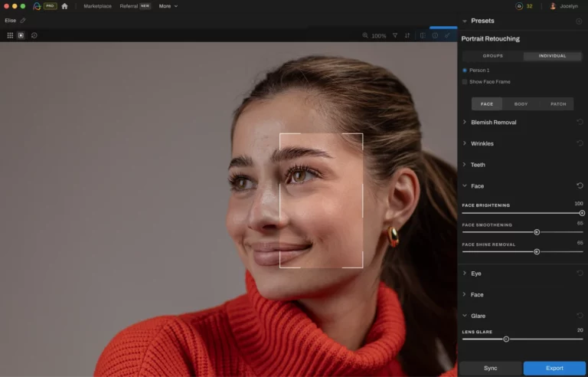
Task: Toggle before/after compare view icon
Action: (x=423, y=35)
